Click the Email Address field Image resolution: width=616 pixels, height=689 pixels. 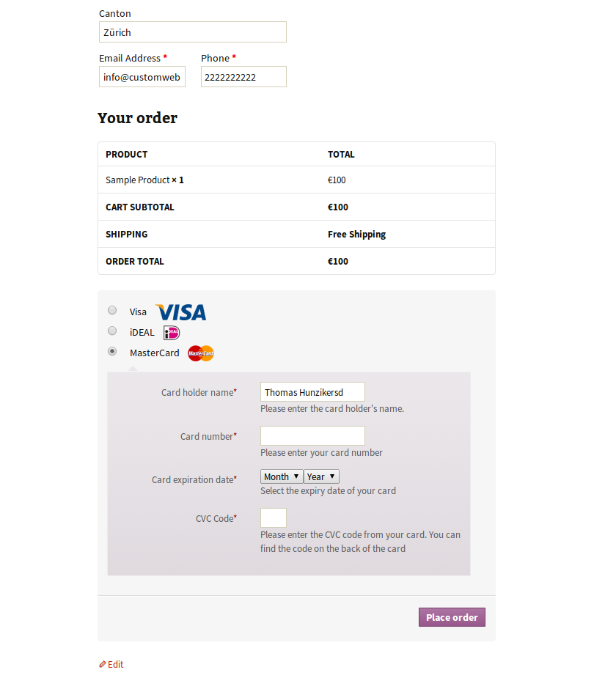142,76
